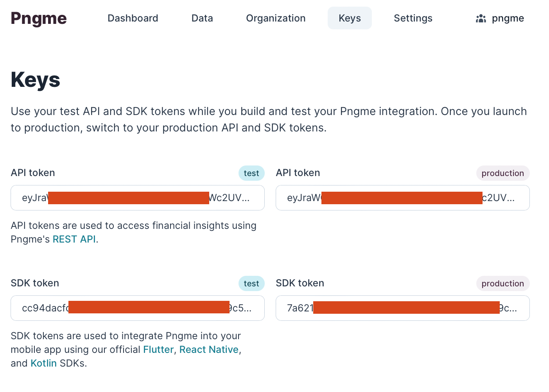Click the production badge beside SDK token
Screen dimensions: 549x392
click(x=502, y=284)
